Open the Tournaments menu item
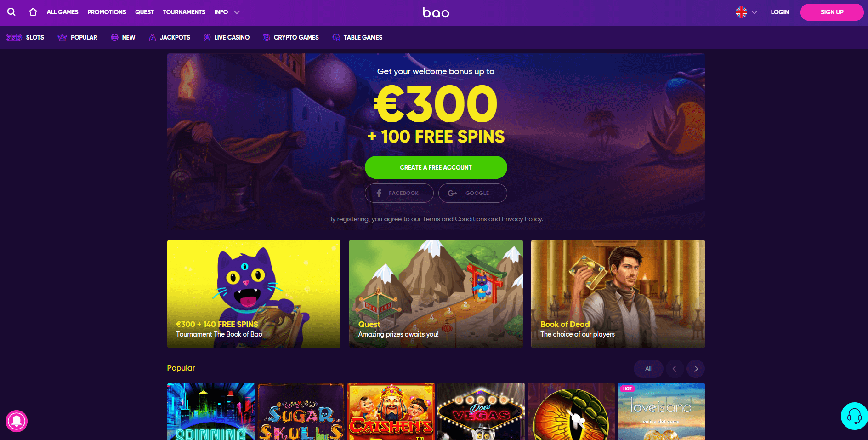The width and height of the screenshot is (868, 440). pyautogui.click(x=184, y=12)
